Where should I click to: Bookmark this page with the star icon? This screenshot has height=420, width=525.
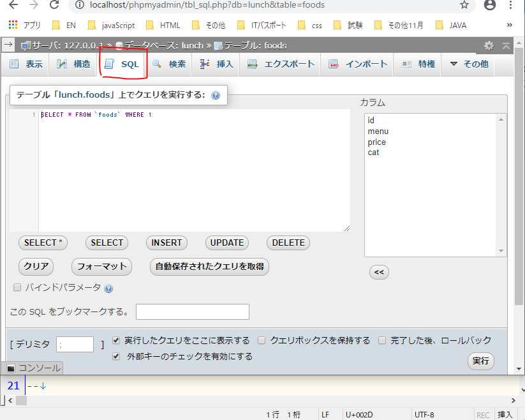coord(464,4)
